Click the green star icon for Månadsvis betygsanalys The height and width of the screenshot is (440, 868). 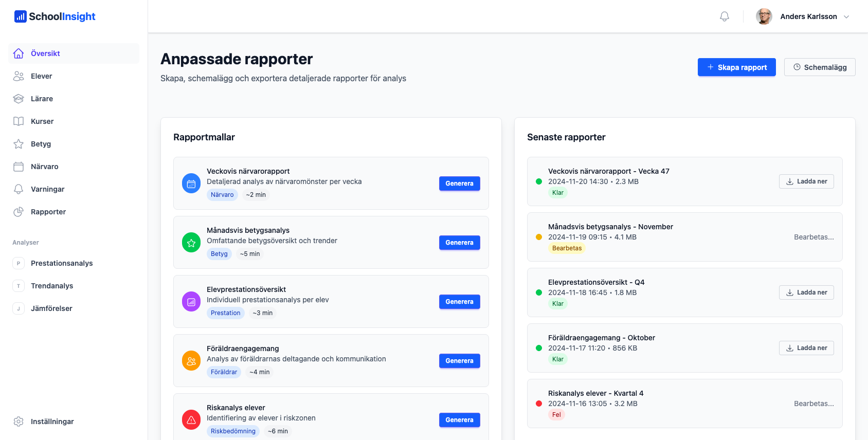coord(191,243)
